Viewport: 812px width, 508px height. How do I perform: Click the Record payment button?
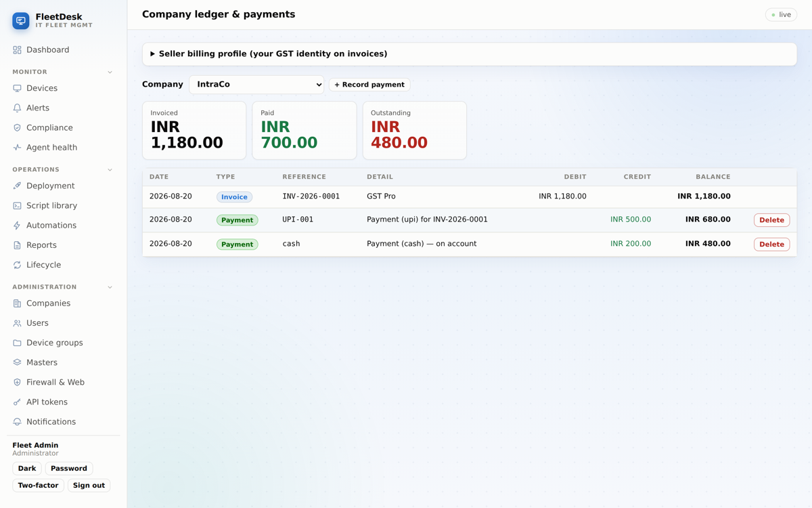369,85
